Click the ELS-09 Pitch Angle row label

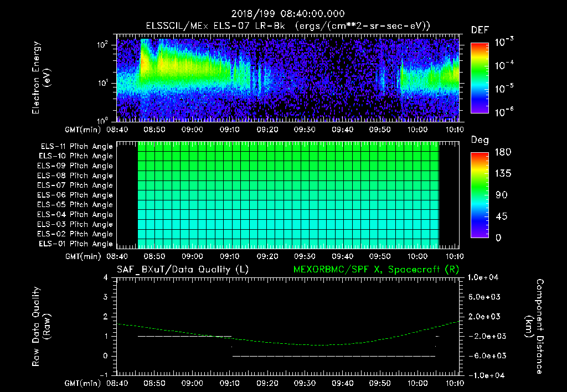pyautogui.click(x=75, y=166)
